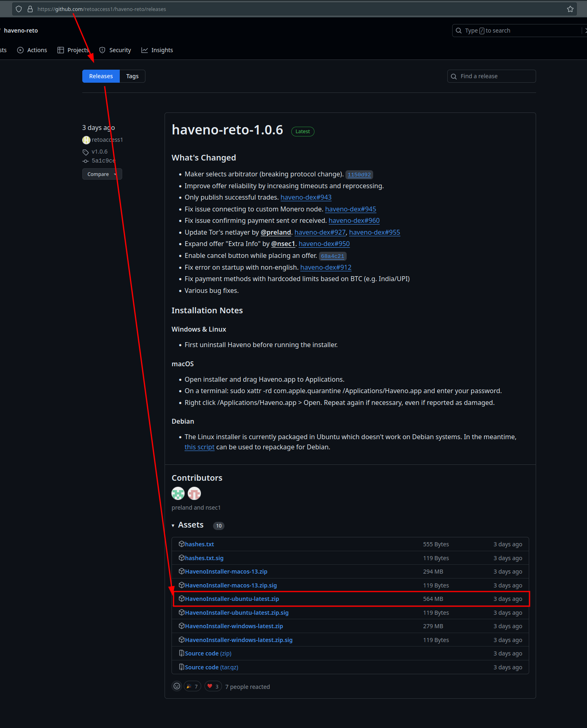Viewport: 587px width, 728px height.
Task: Open the Projects tab
Action: pyautogui.click(x=73, y=50)
